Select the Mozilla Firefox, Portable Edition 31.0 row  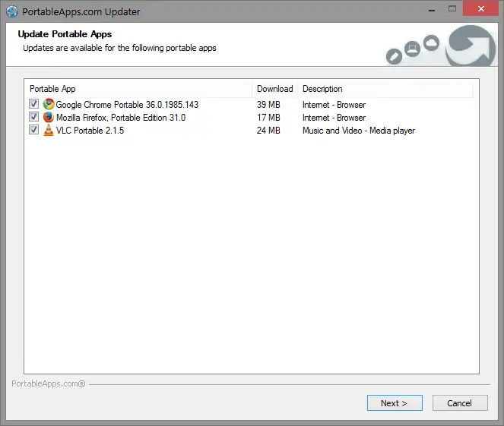pyautogui.click(x=251, y=118)
